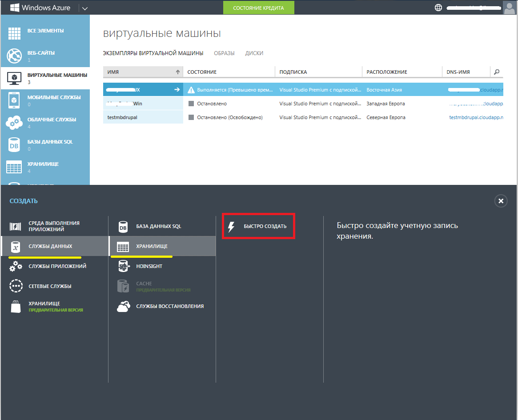The height and width of the screenshot is (420, 518).
Task: Select the ХРАНИЛИЩЕ grid icon in sidebar
Action: coord(14,166)
